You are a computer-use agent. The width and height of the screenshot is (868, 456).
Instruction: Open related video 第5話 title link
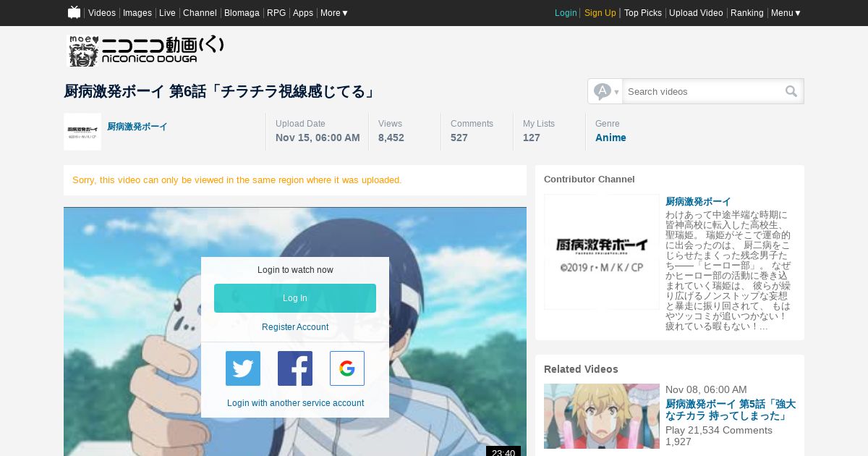[x=731, y=410]
